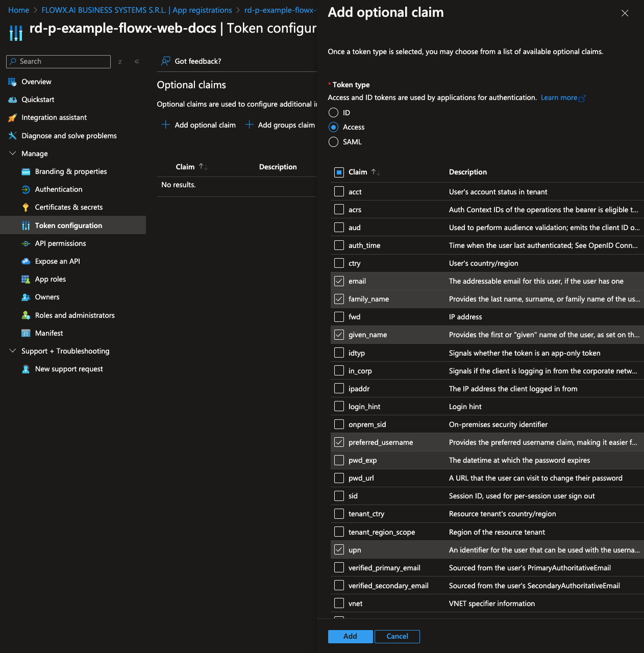This screenshot has width=644, height=653.
Task: Click the Expose an API cloud icon
Action: 26,261
